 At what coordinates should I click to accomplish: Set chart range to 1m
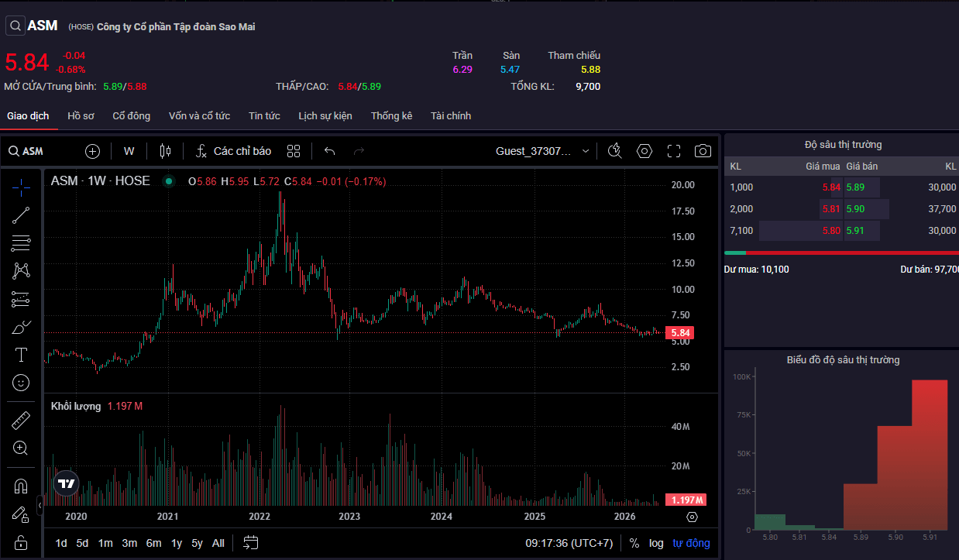tap(105, 543)
